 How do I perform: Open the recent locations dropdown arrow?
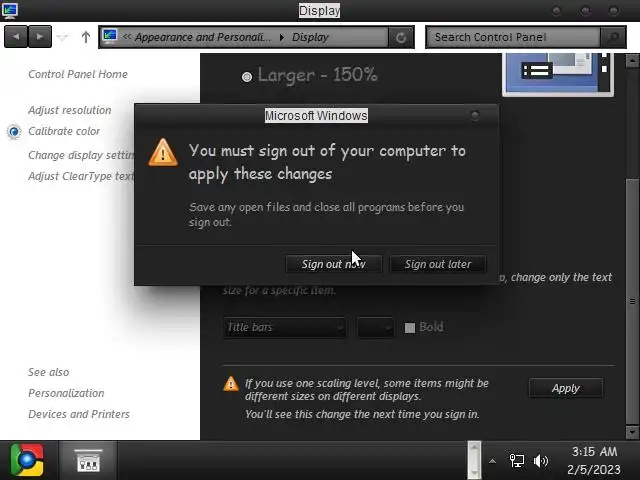click(x=62, y=38)
